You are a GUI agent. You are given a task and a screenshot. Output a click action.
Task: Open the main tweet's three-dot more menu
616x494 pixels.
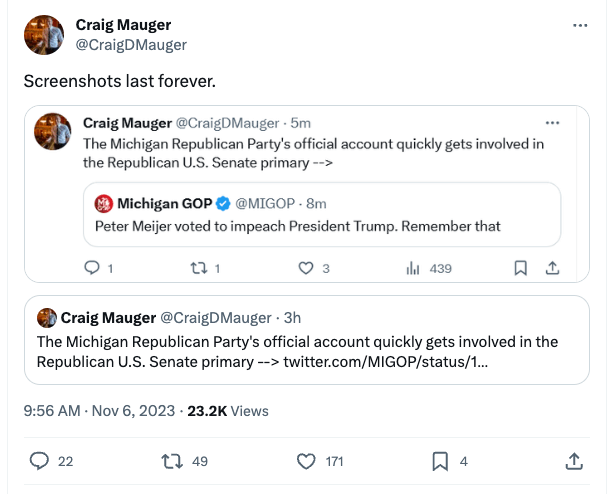580,25
